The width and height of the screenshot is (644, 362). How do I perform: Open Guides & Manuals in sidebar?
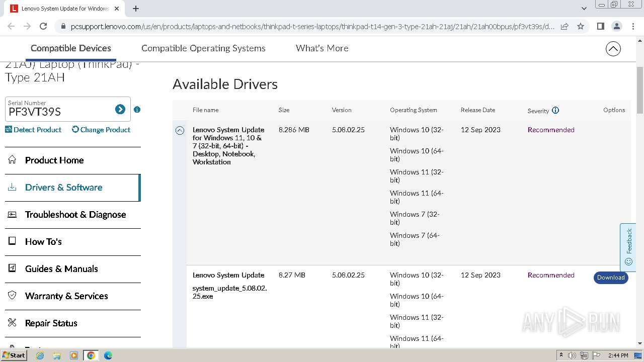point(73,269)
